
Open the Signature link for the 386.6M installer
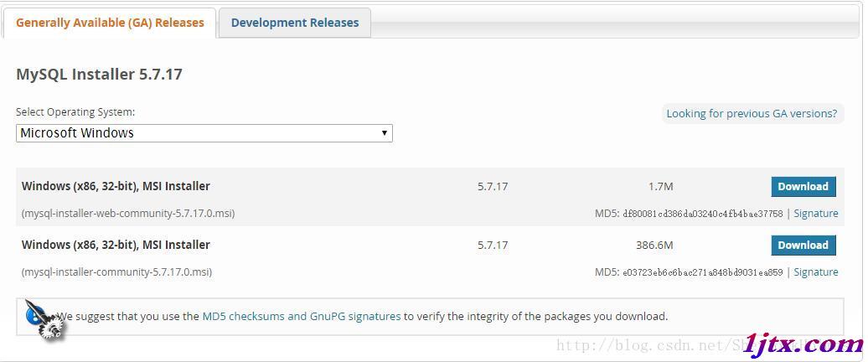[816, 271]
